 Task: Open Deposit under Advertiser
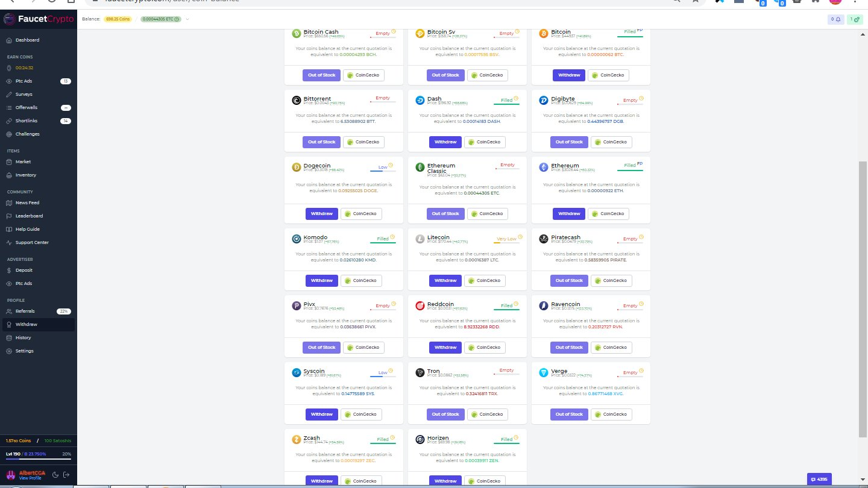click(x=39, y=270)
